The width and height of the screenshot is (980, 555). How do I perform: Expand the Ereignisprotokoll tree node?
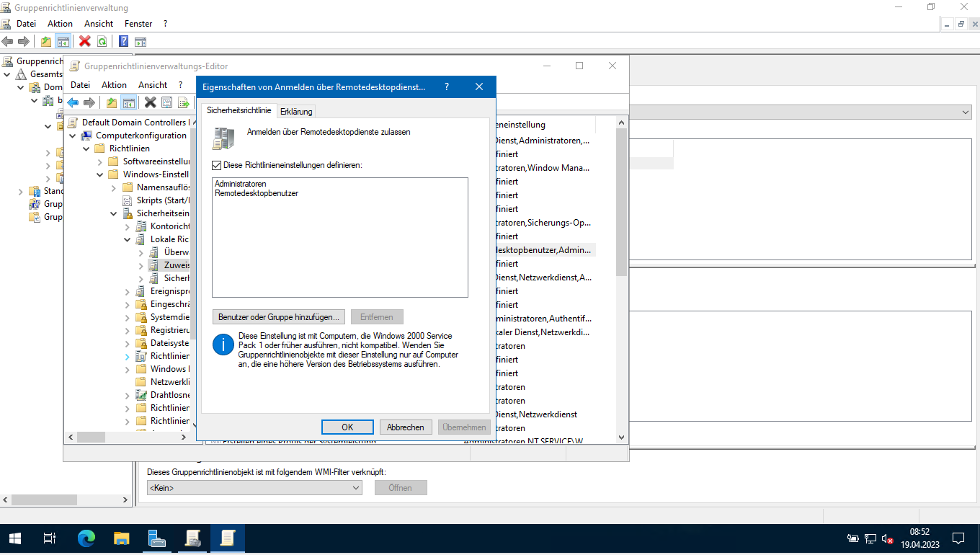(x=128, y=291)
